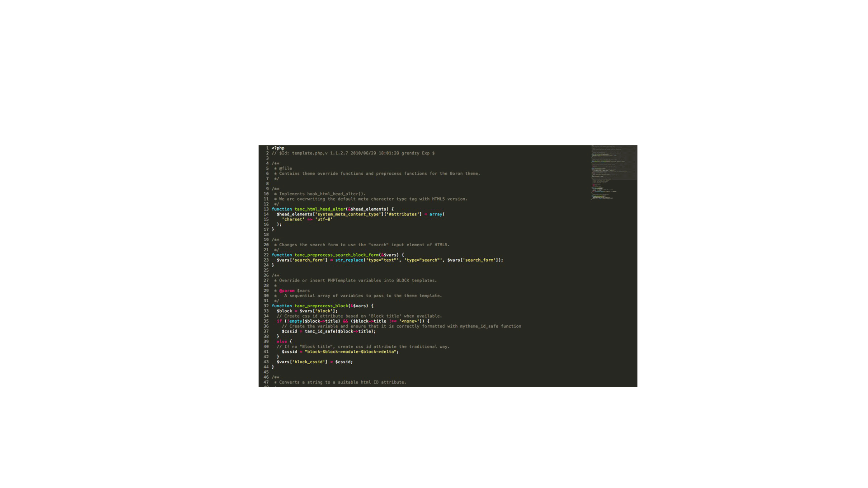Click the tanc_id_safe call on line 37
The image size is (868, 488).
click(320, 332)
